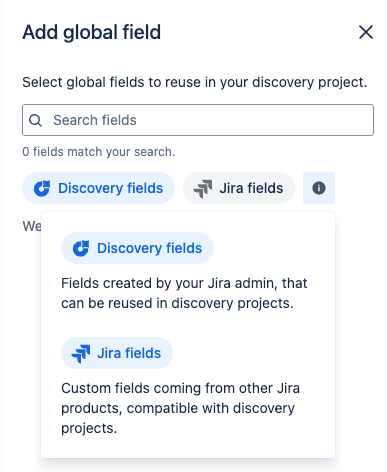Click 'Select global fields to reuse' instruction text
Image resolution: width=387 pixels, height=472 pixels.
[195, 82]
